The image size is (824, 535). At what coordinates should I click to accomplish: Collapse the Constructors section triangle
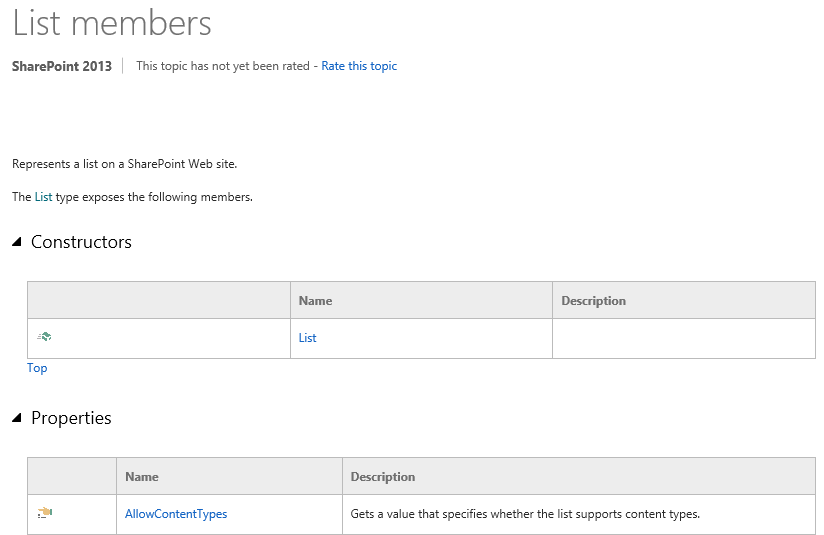[17, 242]
